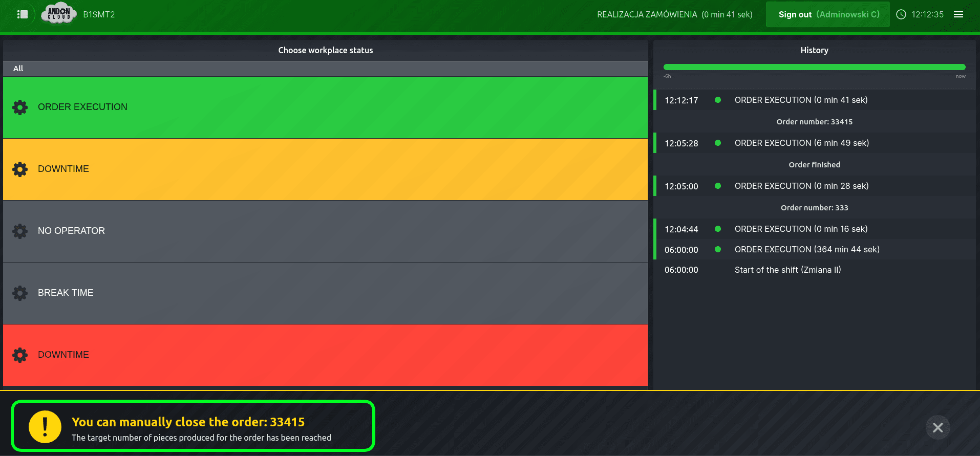Image resolution: width=980 pixels, height=456 pixels.
Task: Dismiss the notification with the X button
Action: (938, 427)
